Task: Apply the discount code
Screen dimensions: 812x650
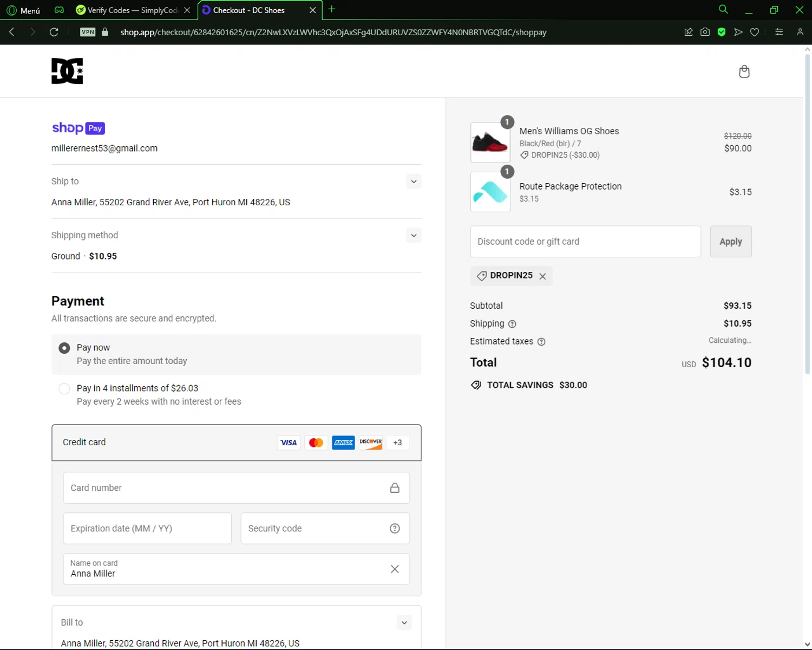Action: point(731,242)
